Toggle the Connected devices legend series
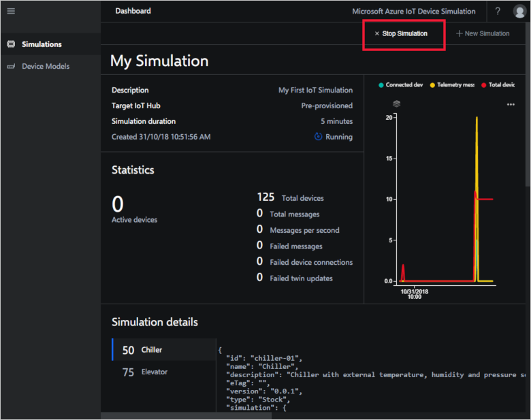Screen dimensions: 531x420 [x=400, y=85]
